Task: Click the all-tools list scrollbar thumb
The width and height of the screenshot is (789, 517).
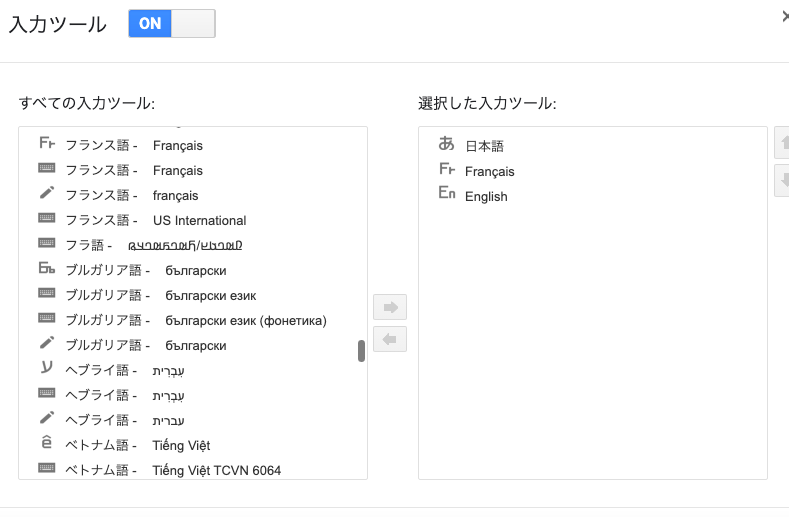Action: [x=361, y=351]
